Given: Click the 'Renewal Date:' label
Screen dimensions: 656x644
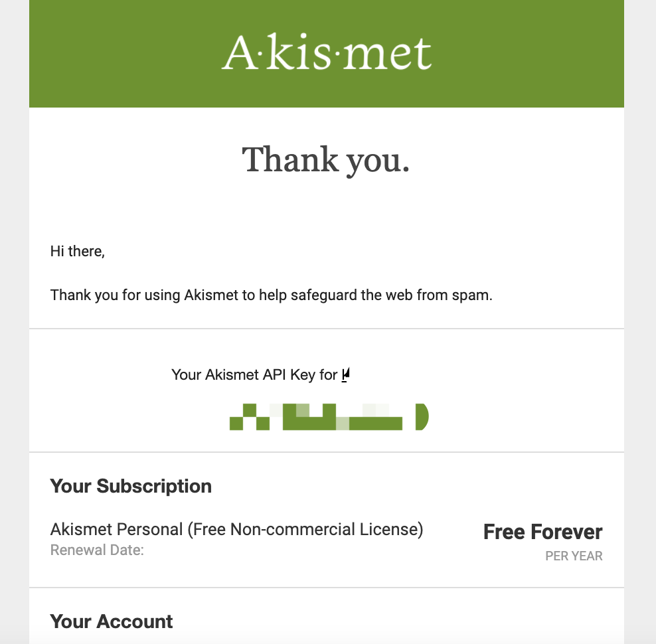Looking at the screenshot, I should pyautogui.click(x=97, y=550).
